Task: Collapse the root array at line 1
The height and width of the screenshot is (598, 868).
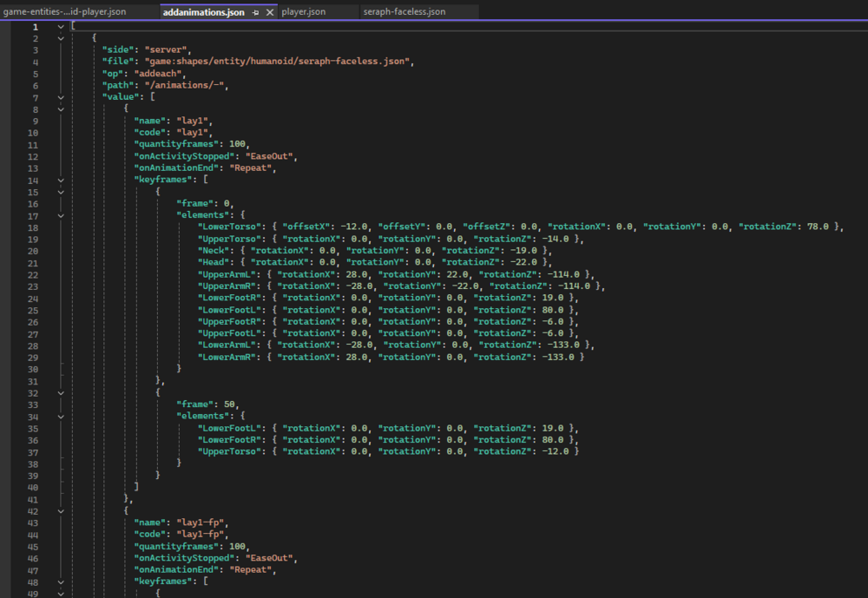Action: tap(61, 27)
